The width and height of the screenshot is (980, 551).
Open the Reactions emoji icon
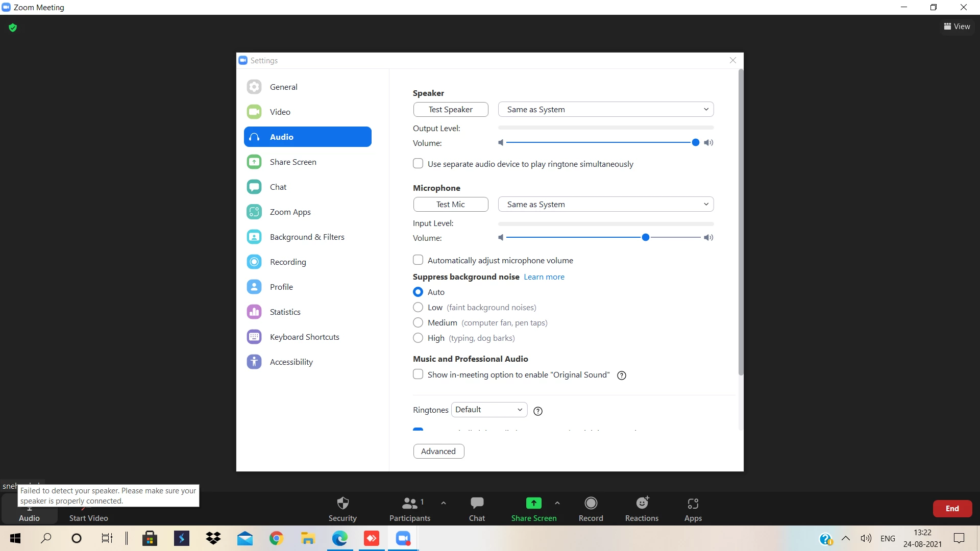642,504
